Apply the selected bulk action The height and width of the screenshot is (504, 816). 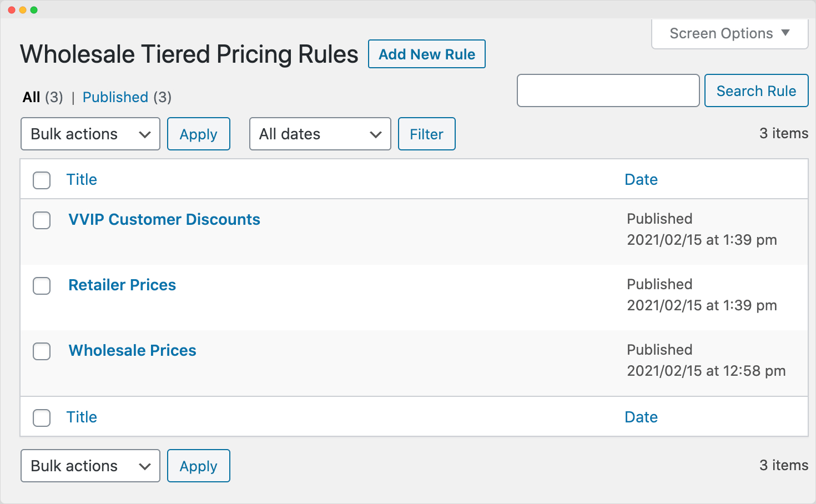pos(198,134)
